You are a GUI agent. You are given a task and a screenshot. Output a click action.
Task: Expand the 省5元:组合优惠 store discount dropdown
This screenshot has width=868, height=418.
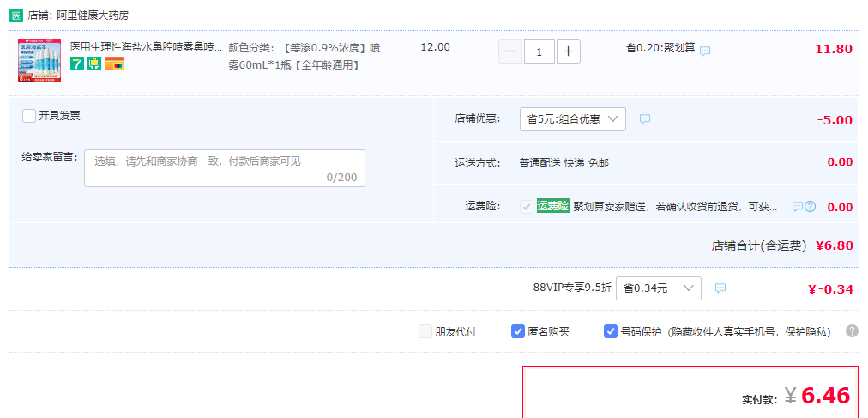click(573, 119)
